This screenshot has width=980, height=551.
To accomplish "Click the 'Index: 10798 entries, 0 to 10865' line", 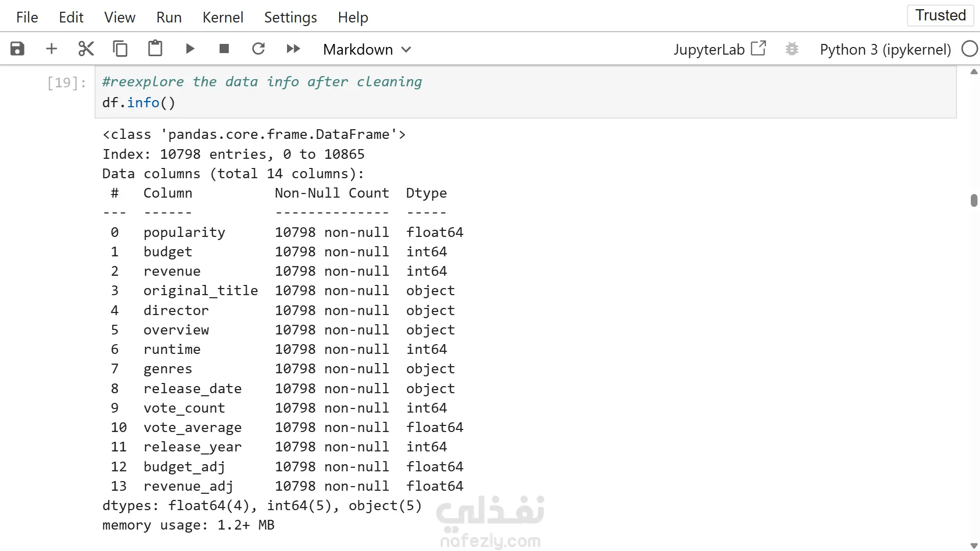I will coord(233,154).
